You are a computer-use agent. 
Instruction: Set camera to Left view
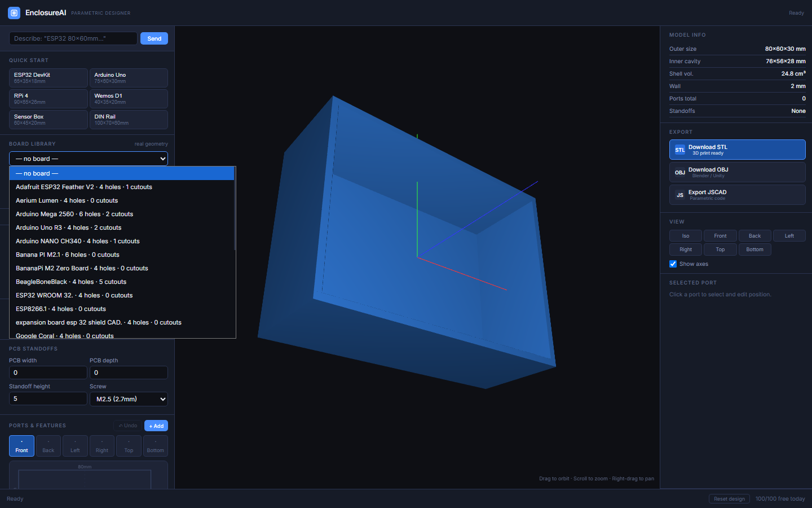point(789,236)
